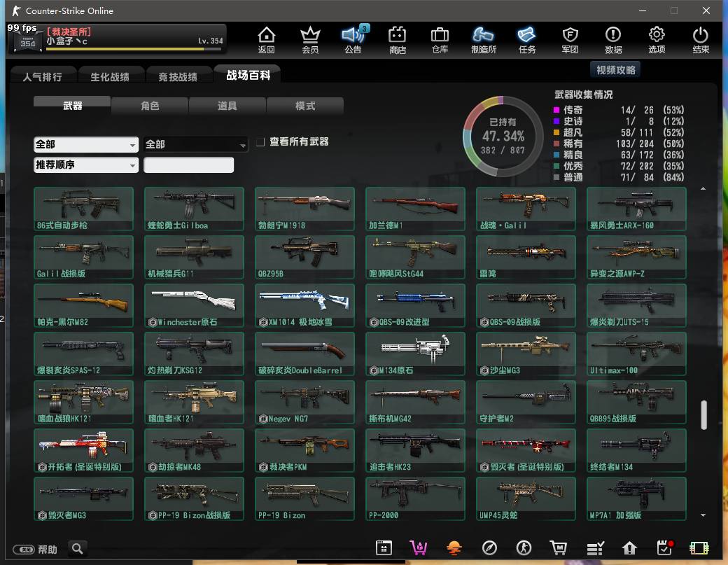Click the magnifier search icon beside 帮助

click(78, 549)
